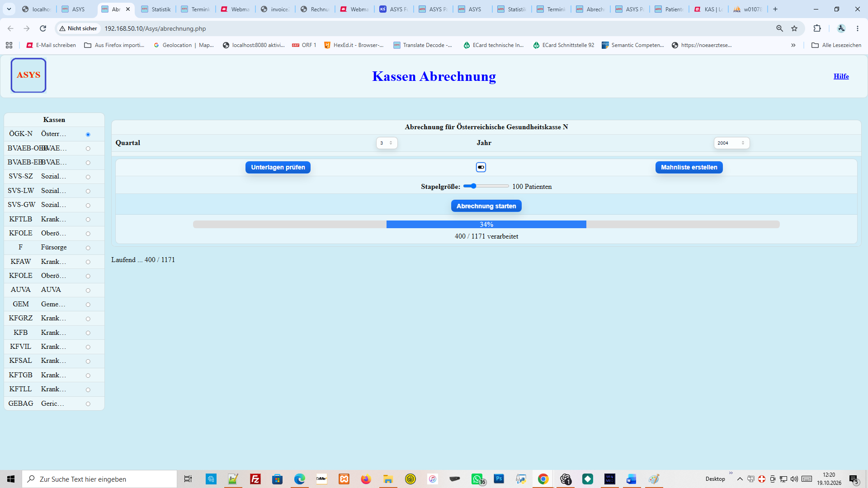Click the zoom magnifier icon in the address bar
The width and height of the screenshot is (868, 488).
coord(779,28)
